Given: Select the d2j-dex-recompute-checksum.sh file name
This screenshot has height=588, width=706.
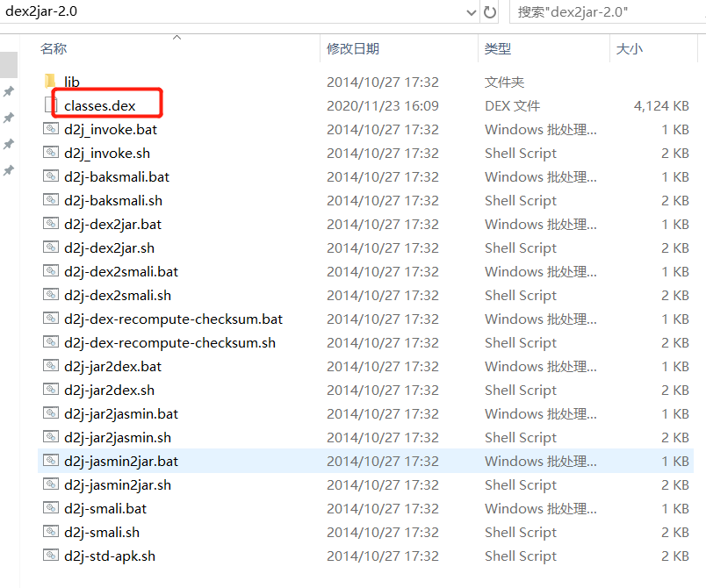Looking at the screenshot, I should coord(169,343).
